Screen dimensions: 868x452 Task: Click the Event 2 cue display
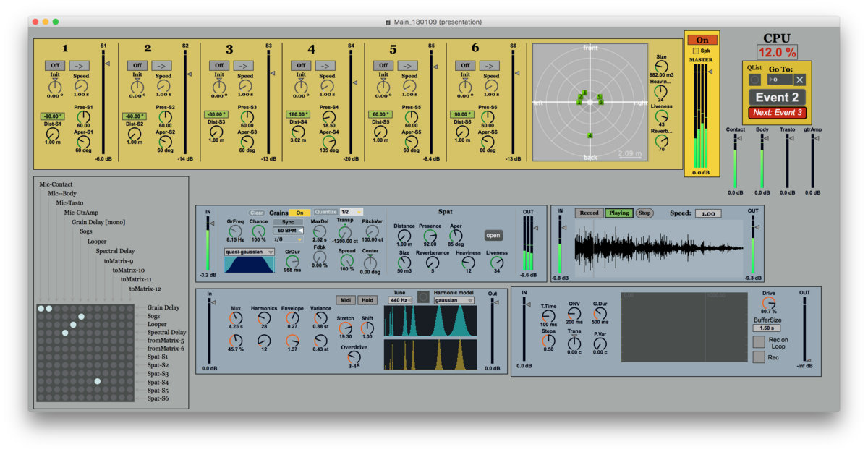777,98
